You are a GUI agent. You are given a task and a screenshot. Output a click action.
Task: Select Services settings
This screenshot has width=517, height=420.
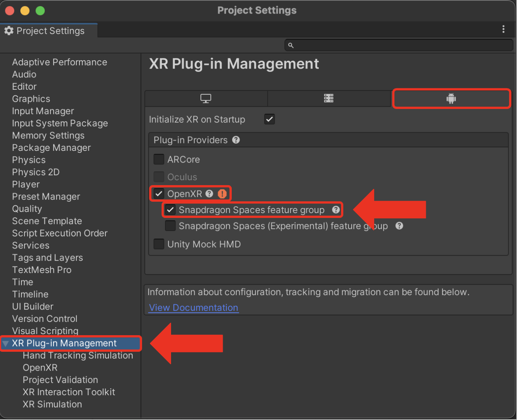click(31, 245)
